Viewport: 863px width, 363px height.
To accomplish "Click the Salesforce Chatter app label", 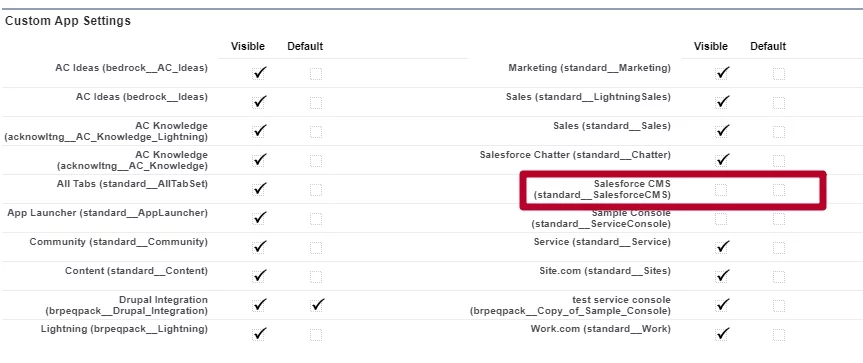I will pos(576,155).
